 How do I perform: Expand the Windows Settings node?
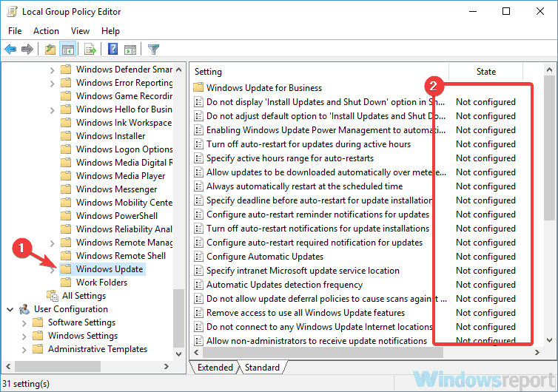(x=24, y=337)
